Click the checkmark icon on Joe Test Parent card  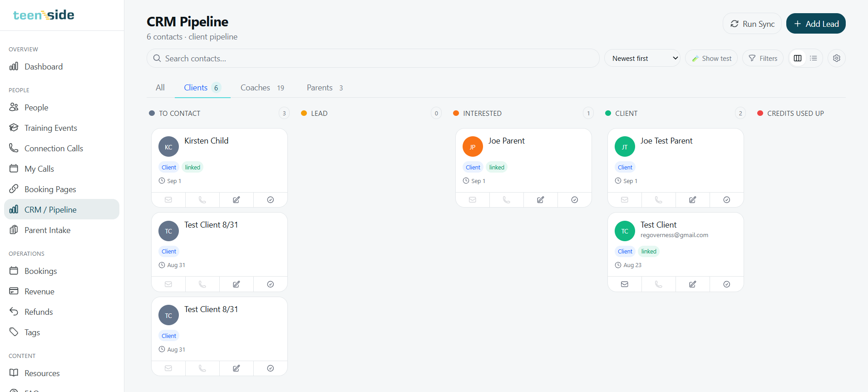point(727,200)
